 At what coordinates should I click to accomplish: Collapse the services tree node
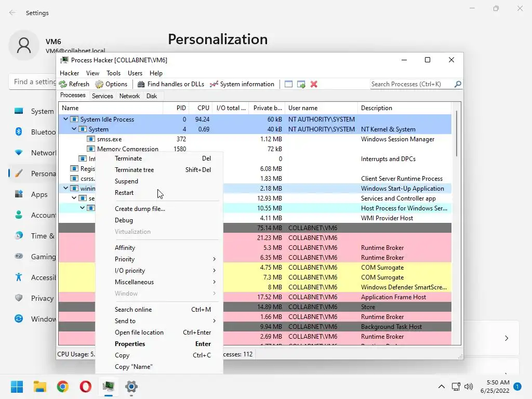coord(74,198)
